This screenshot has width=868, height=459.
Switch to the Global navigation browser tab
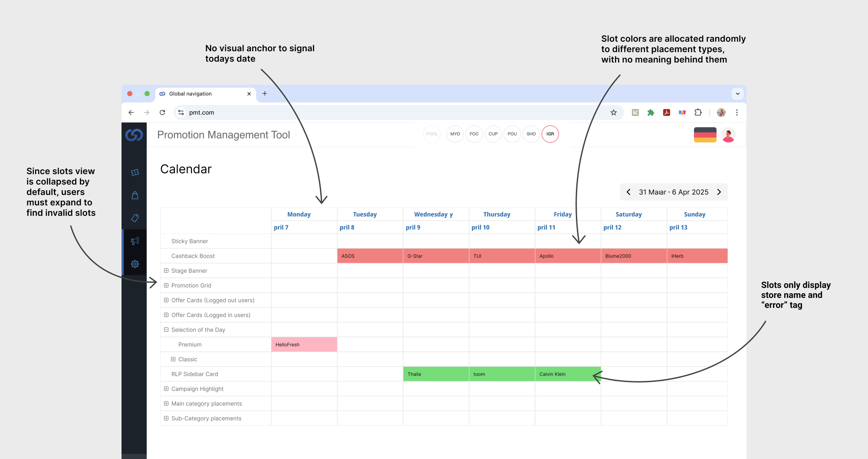[x=206, y=94]
